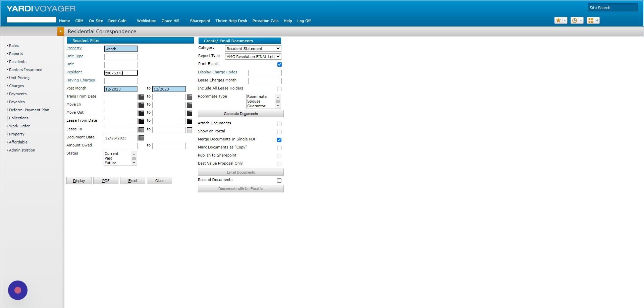Open calendar for Lease To end
The width and height of the screenshot is (644, 308).
click(190, 130)
